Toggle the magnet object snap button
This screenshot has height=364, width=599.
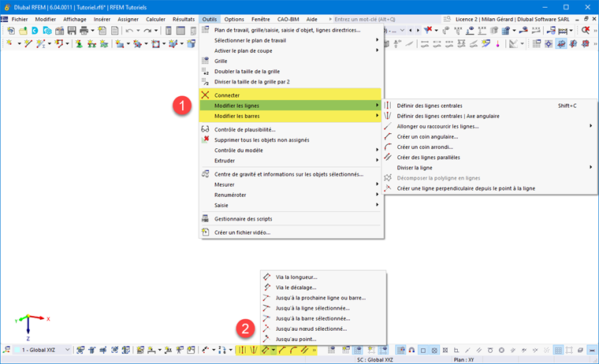[x=411, y=350]
